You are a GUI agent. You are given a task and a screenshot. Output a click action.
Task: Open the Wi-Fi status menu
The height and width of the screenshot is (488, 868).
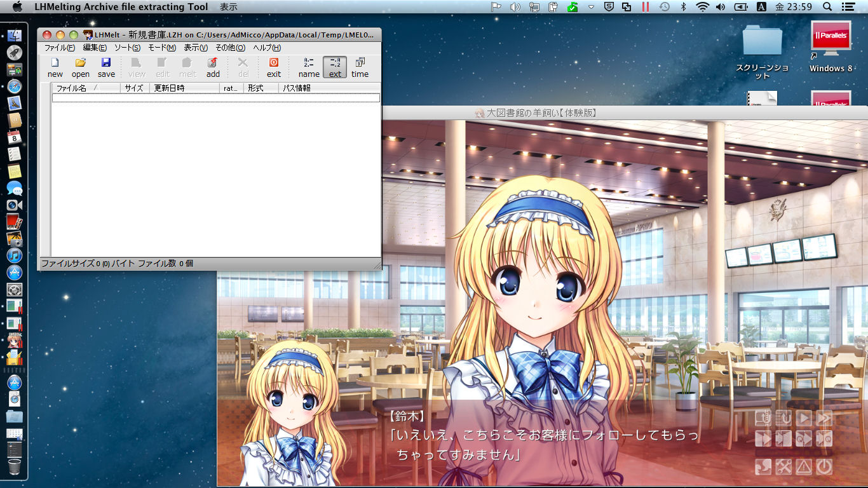(702, 7)
